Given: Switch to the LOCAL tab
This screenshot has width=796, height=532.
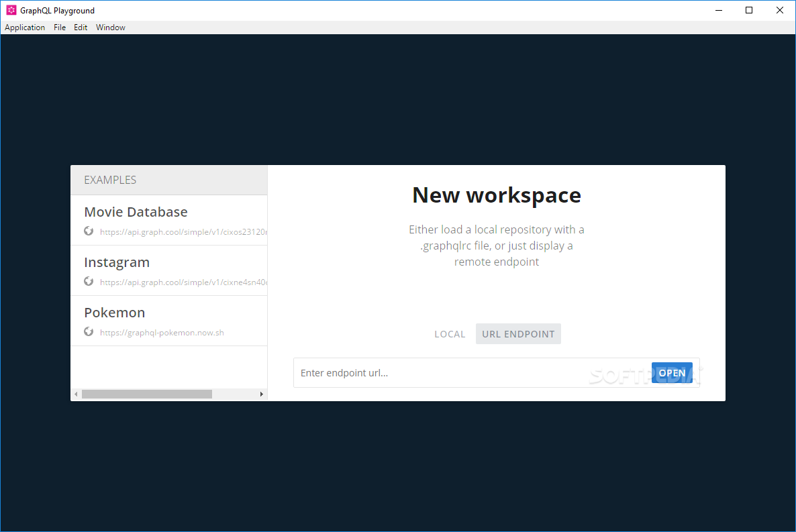Looking at the screenshot, I should click(450, 334).
